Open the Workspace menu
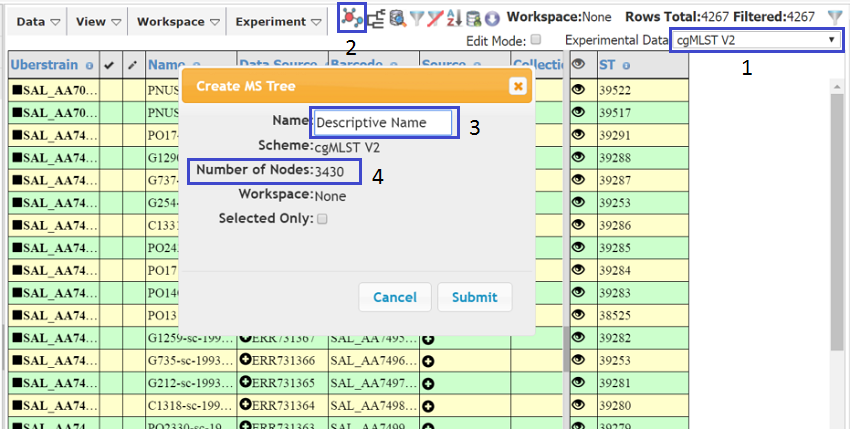Image resolution: width=850 pixels, height=429 pixels. tap(178, 22)
